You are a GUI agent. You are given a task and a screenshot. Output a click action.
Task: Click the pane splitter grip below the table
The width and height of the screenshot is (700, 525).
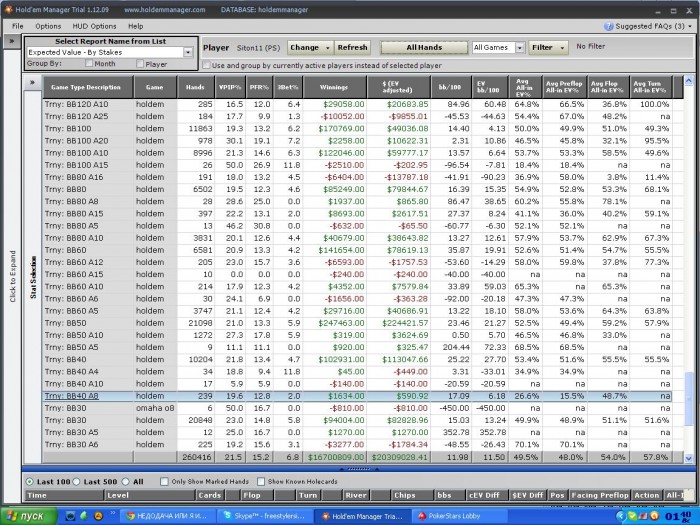click(x=359, y=469)
